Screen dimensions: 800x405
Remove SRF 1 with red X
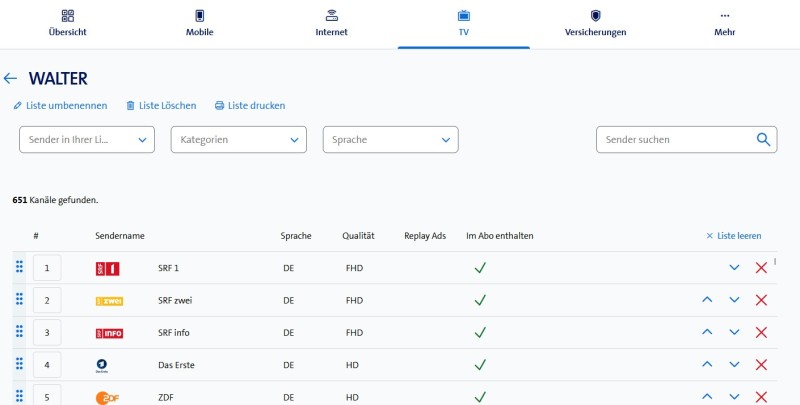tap(761, 268)
